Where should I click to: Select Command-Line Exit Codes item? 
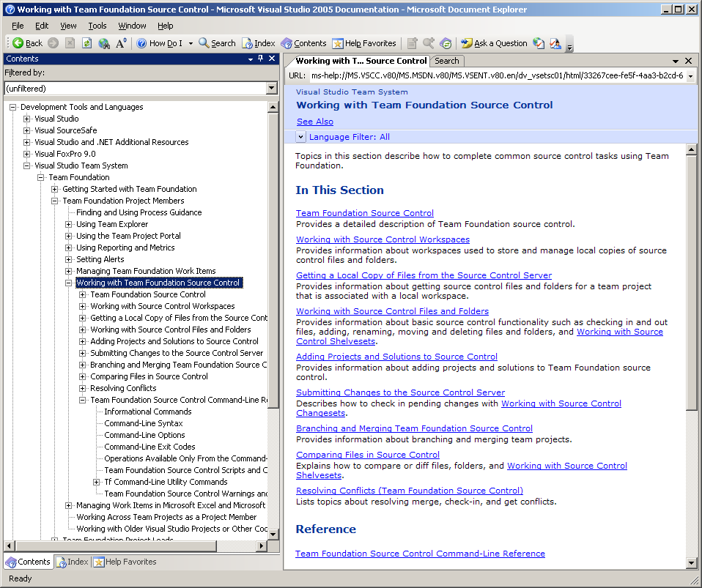(x=149, y=447)
